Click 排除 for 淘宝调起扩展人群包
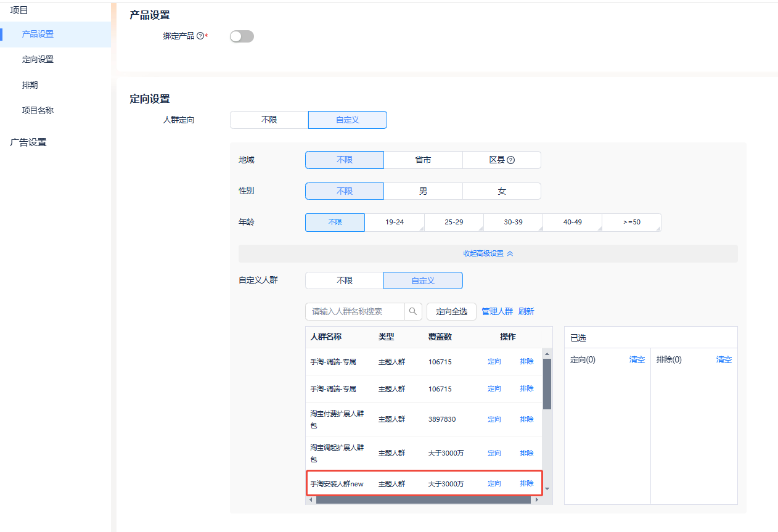 point(526,453)
